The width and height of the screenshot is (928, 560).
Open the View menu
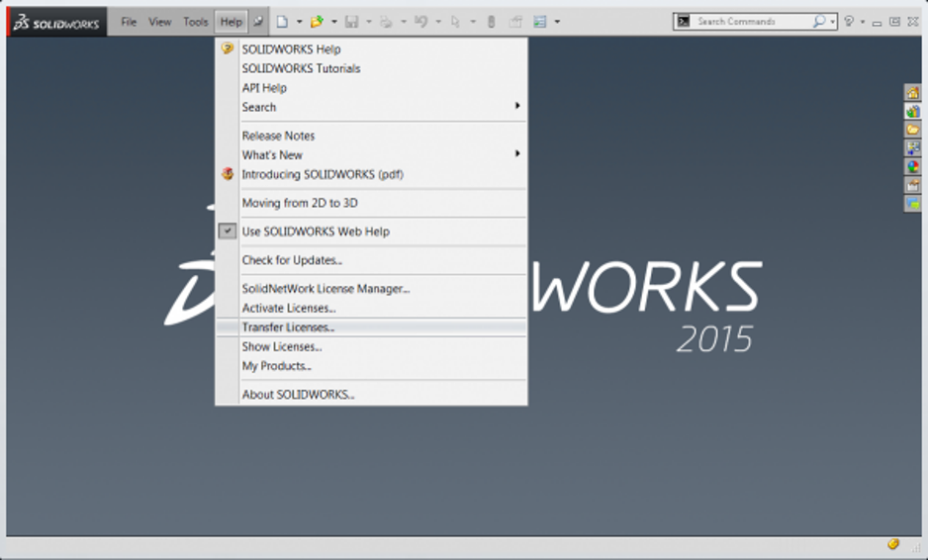point(160,22)
